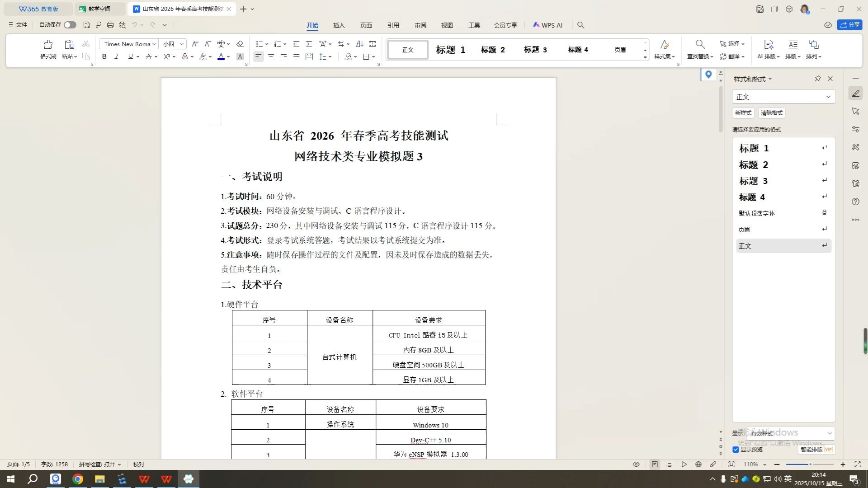Toggle italic formatting

click(x=117, y=56)
